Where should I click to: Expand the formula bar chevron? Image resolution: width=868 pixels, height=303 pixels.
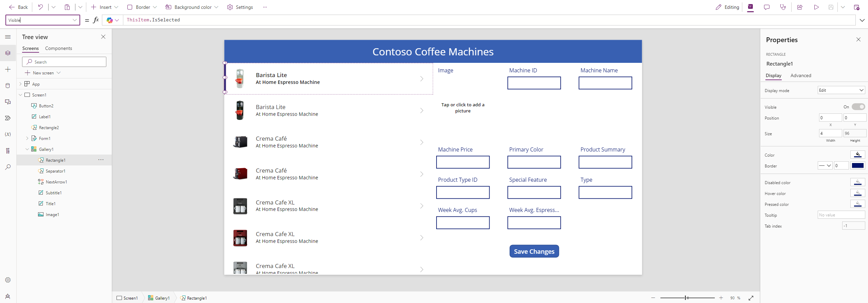pyautogui.click(x=862, y=20)
